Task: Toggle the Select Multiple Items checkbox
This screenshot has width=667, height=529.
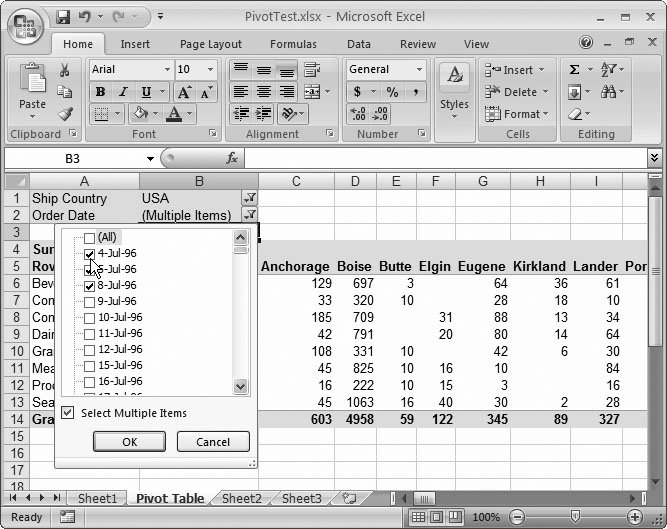Action: coord(68,413)
